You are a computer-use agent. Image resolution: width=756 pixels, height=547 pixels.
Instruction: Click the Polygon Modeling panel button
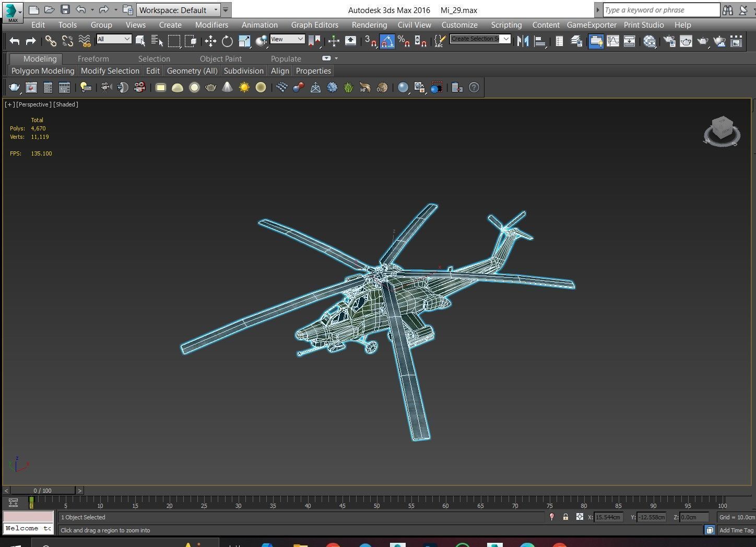43,70
